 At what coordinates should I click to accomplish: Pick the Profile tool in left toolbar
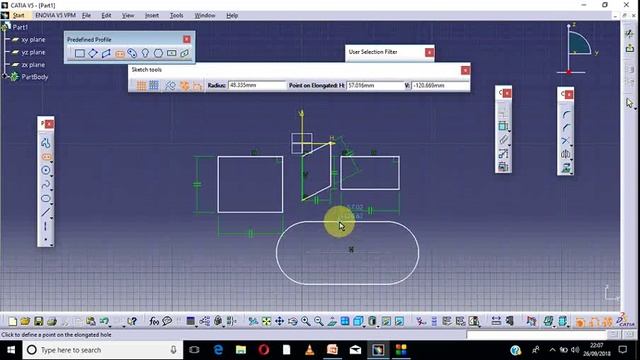46,143
